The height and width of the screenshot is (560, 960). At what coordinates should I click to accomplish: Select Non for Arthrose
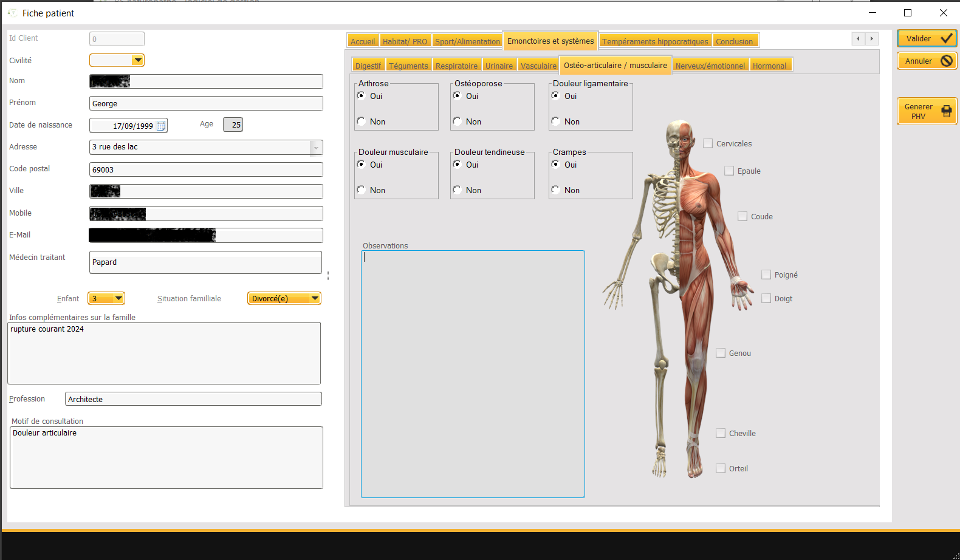coord(362,121)
